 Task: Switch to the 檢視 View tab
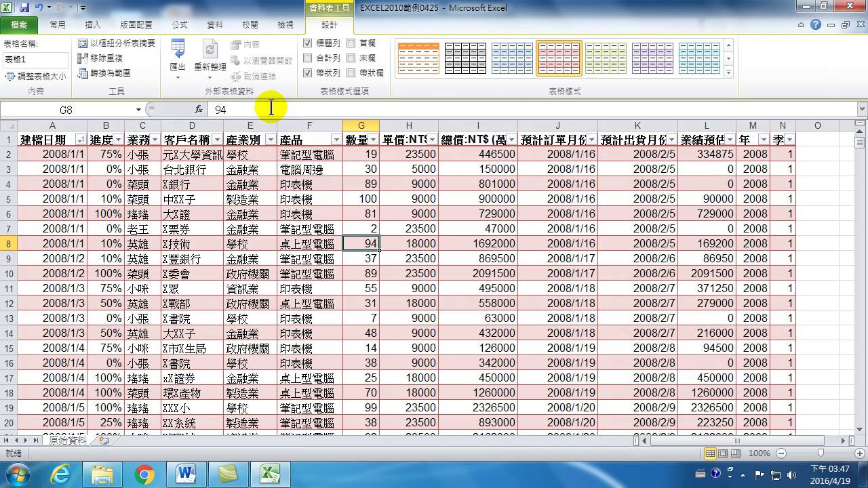pos(285,25)
